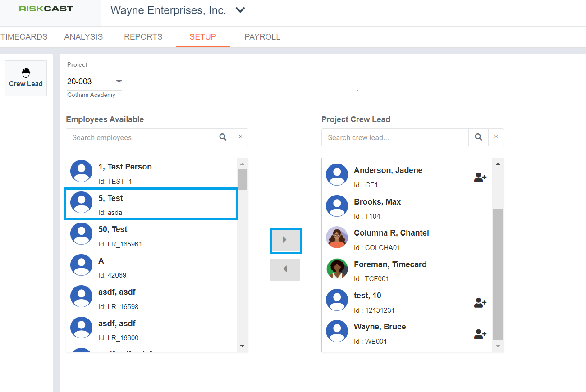Click the crew lead list scrollbar thumb
The image size is (586, 392).
pyautogui.click(x=498, y=274)
